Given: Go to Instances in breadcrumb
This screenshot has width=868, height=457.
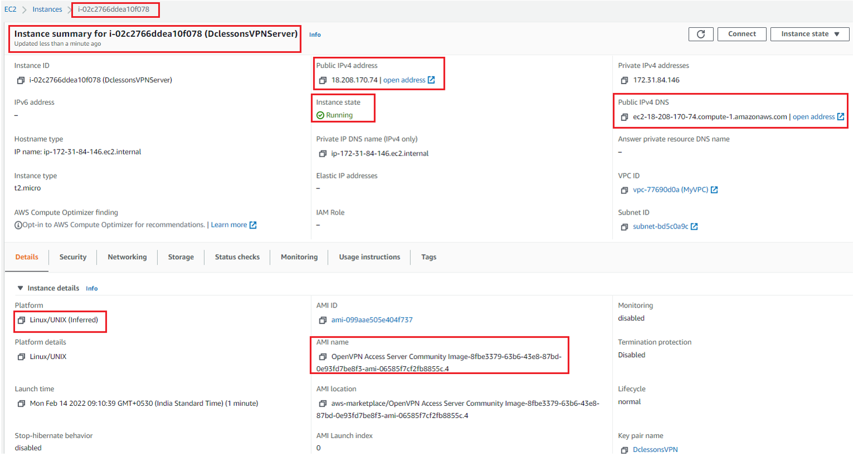Looking at the screenshot, I should (47, 9).
